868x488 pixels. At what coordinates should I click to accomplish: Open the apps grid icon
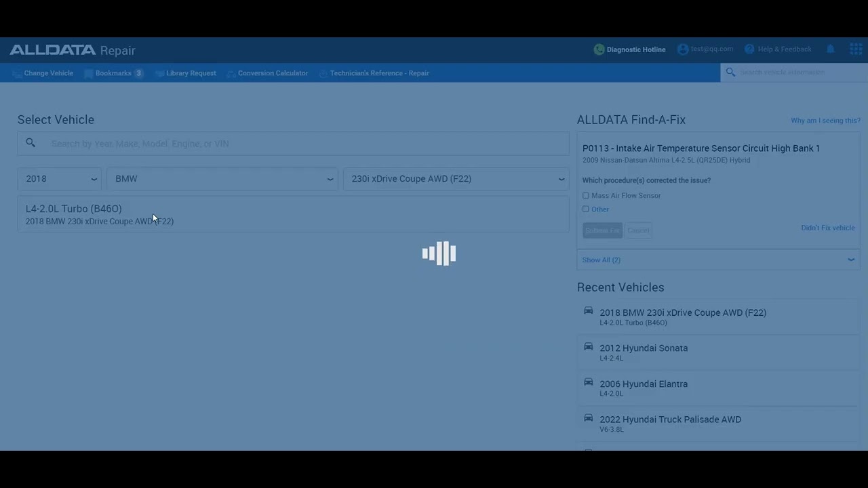(856, 49)
